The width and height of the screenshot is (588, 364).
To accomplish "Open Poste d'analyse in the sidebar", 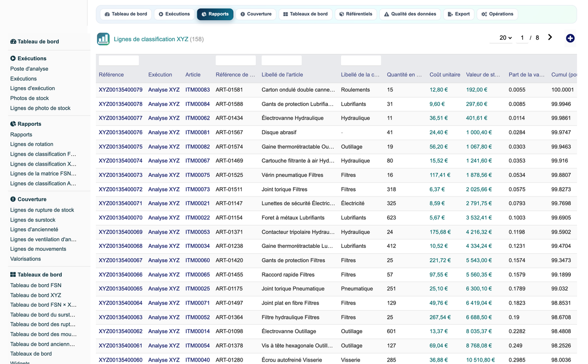I will (29, 69).
